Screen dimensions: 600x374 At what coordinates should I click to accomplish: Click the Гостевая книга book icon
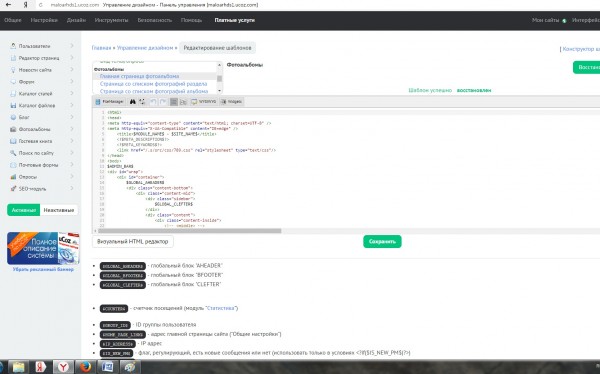[13, 141]
